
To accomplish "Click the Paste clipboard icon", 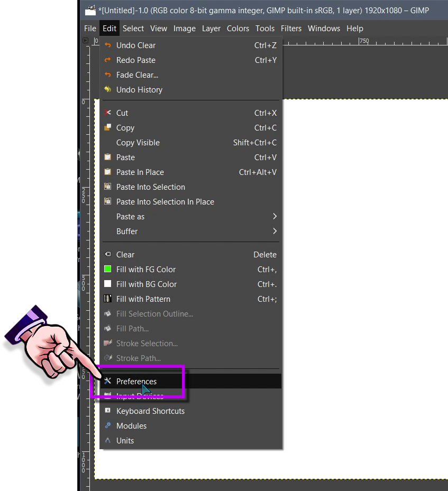I will tap(107, 157).
